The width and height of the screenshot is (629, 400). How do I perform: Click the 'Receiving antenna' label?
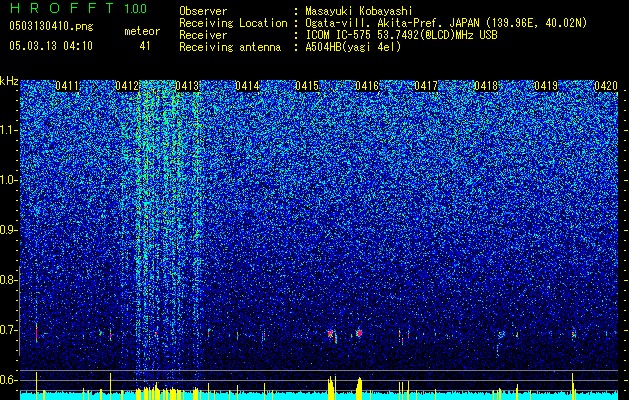coord(230,47)
